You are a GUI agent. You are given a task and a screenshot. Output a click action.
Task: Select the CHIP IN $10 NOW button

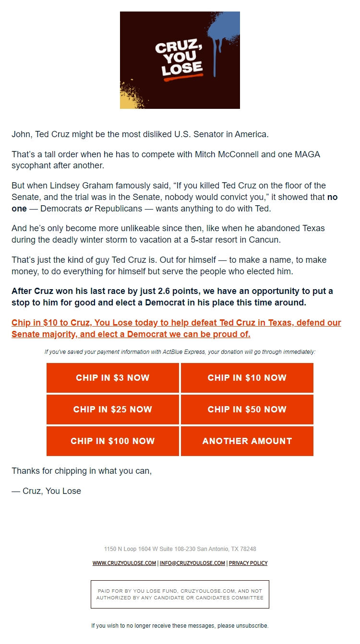pyautogui.click(x=246, y=378)
